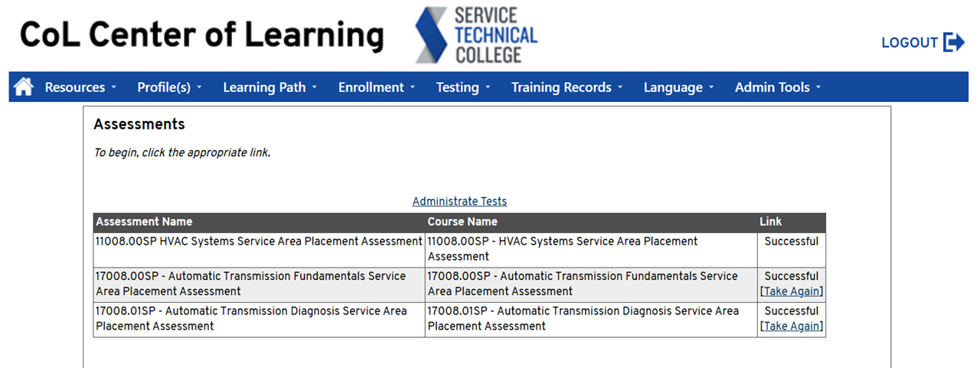Take Again for Automatic Transmission Diagnosis assessment

[792, 327]
